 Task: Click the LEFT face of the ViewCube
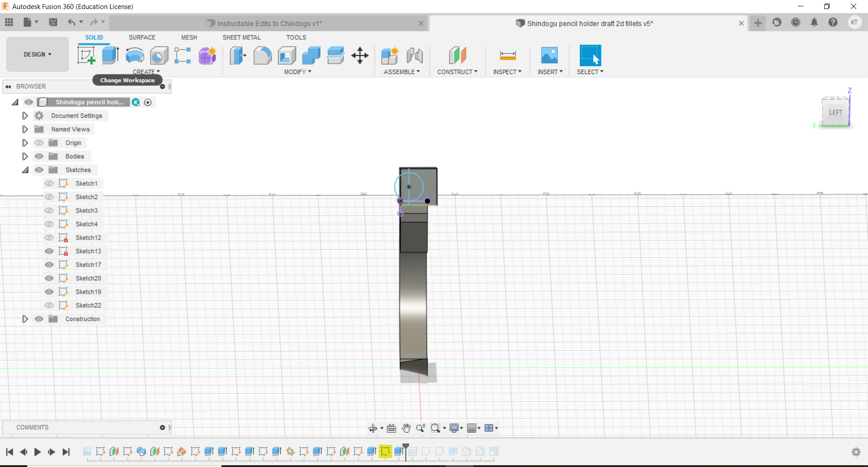(x=835, y=112)
